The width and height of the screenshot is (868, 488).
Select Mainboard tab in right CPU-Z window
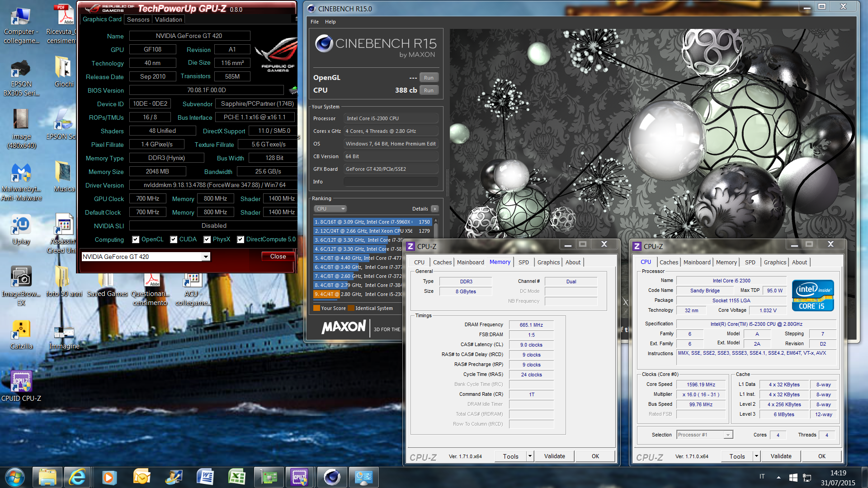coord(697,262)
